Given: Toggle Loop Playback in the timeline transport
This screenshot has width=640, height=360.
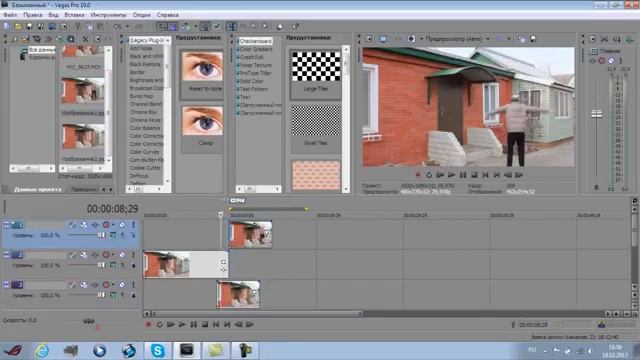Looking at the screenshot, I should pyautogui.click(x=160, y=324).
